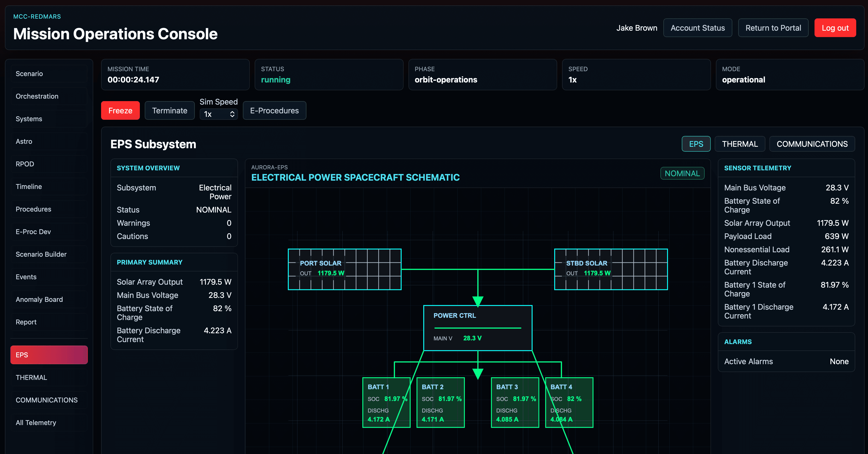Click the Cautions 0 overview row

pyautogui.click(x=174, y=236)
